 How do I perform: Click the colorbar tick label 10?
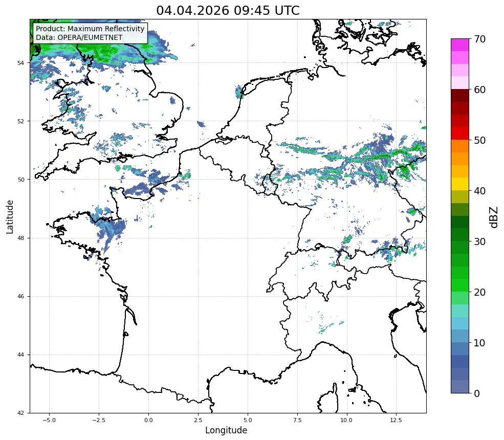point(479,343)
